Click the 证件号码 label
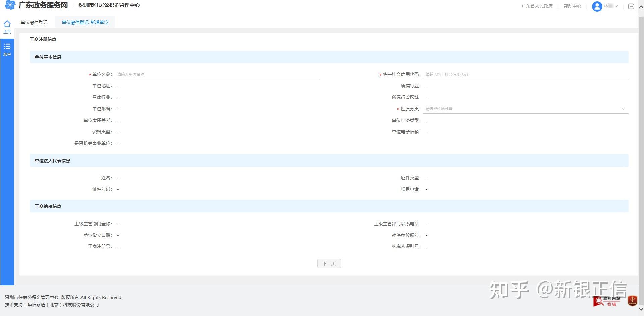Image resolution: width=644 pixels, height=316 pixels. (102, 189)
